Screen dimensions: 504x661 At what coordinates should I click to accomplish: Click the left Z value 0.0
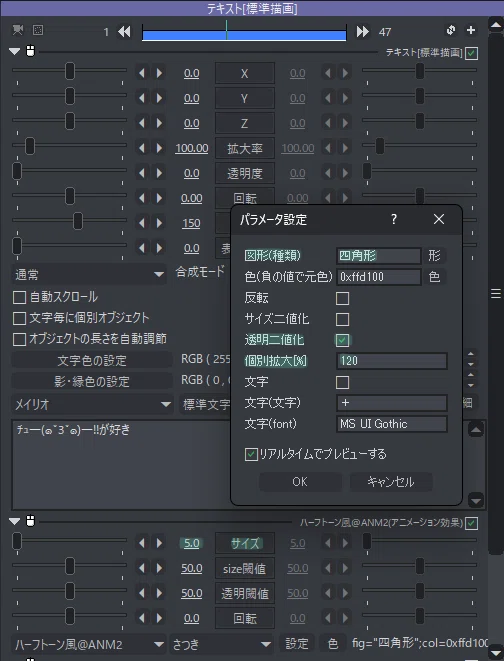click(x=192, y=123)
